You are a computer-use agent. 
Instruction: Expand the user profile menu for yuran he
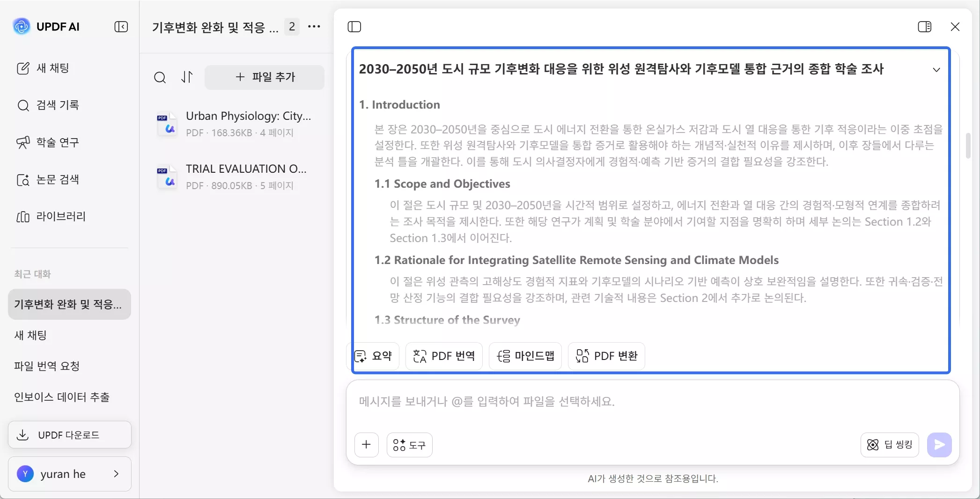point(69,474)
